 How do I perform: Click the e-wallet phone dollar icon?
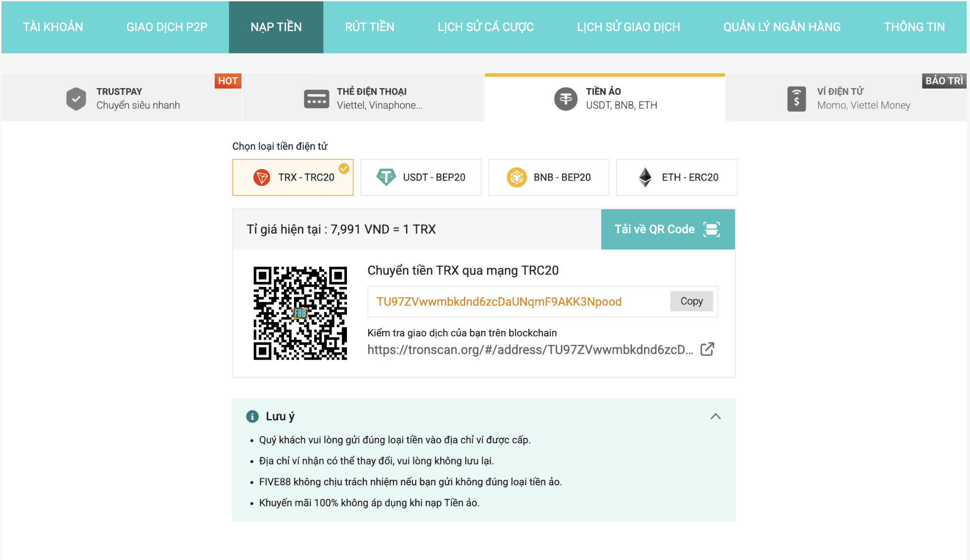click(x=796, y=99)
